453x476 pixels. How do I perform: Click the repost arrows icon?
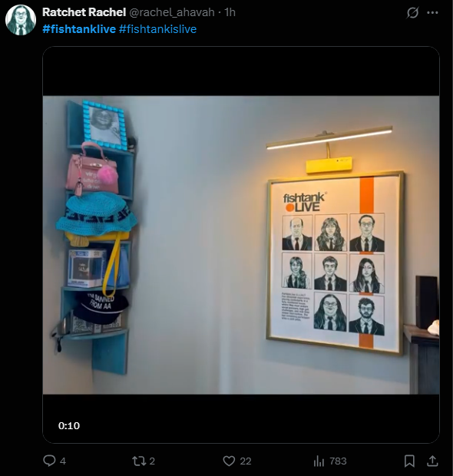139,461
